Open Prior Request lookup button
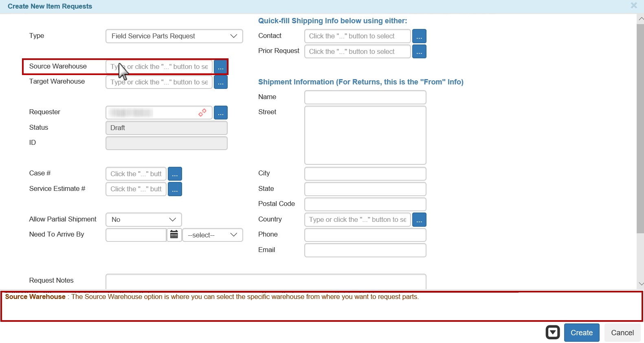The height and width of the screenshot is (343, 644). click(419, 52)
